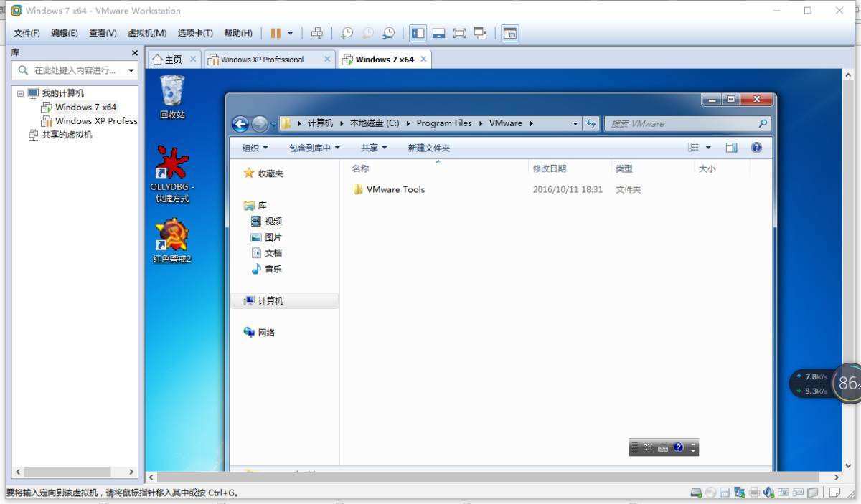Click the sound card status bar icon
The height and width of the screenshot is (504, 861).
coord(769,493)
